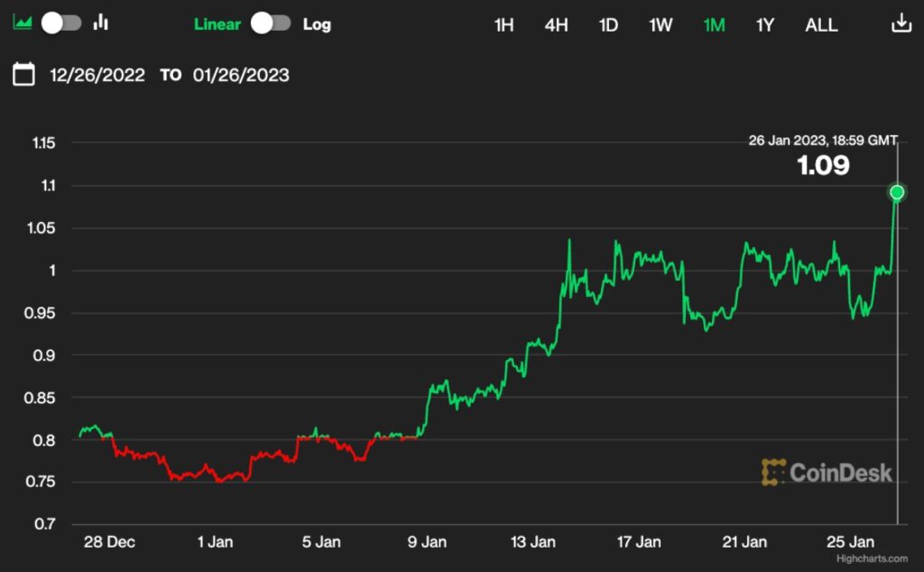Click the 1W range selector

[x=660, y=25]
